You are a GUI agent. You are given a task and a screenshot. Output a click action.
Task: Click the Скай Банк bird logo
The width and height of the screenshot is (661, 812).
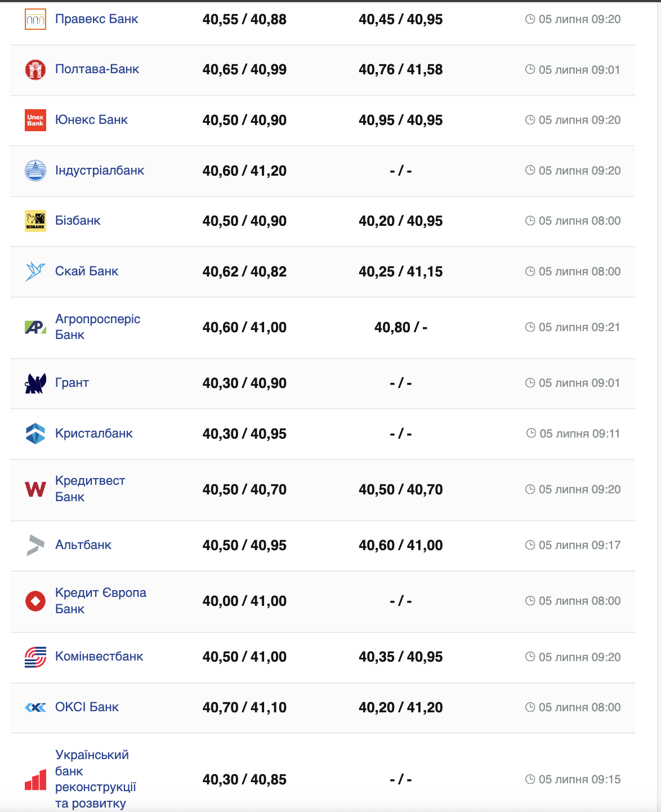(35, 271)
